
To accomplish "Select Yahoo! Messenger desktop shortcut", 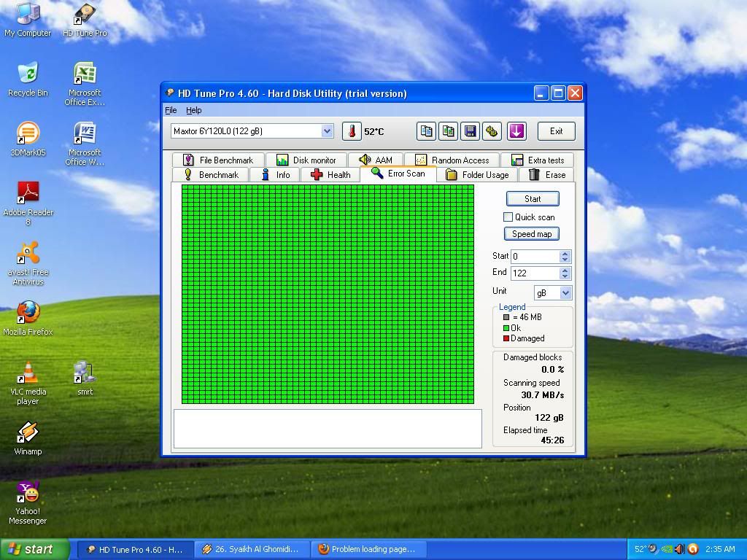I will 28,502.
